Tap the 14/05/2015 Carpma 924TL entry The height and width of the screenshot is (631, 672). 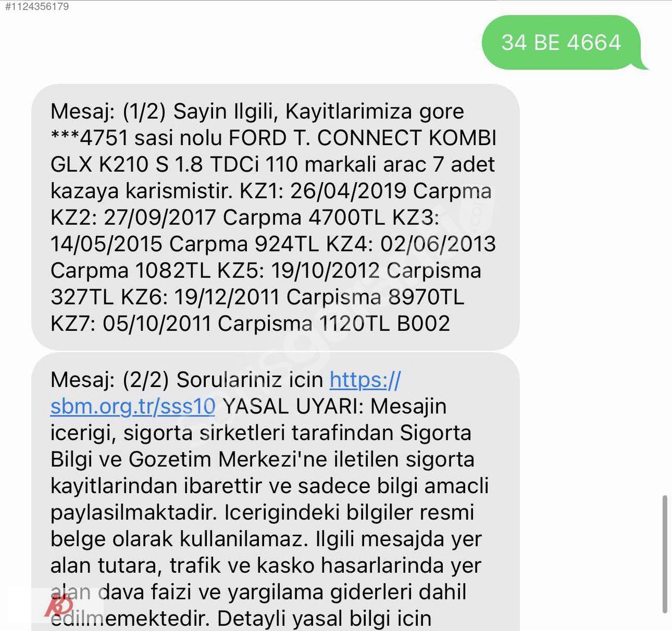point(185,244)
